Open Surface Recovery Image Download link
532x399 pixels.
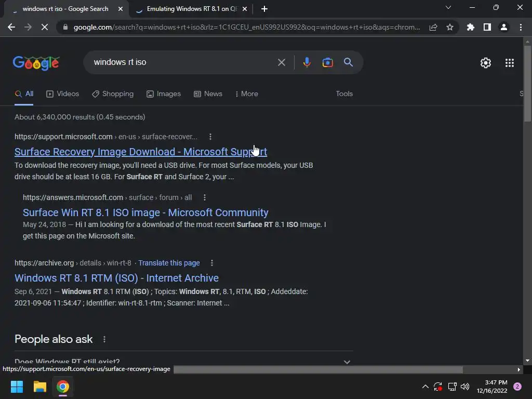[141, 152]
